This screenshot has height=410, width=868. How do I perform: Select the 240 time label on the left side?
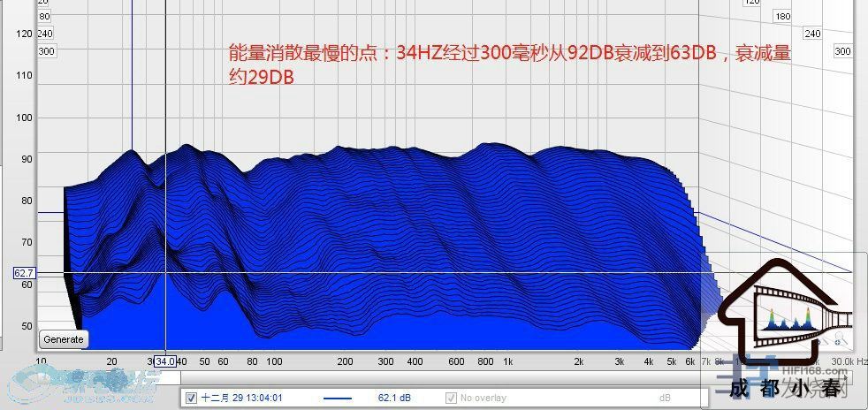pyautogui.click(x=46, y=34)
